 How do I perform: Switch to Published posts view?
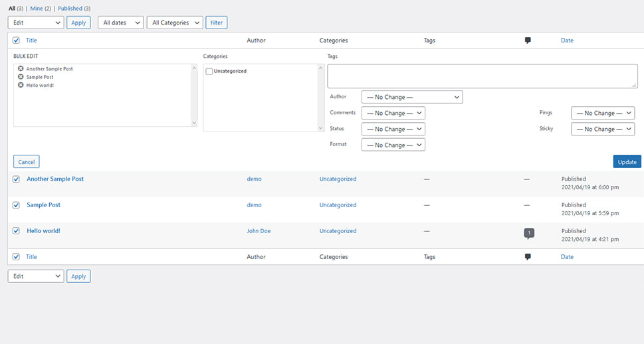[70, 8]
